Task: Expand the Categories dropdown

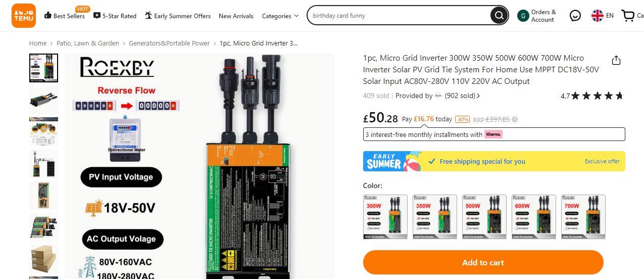Action: (280, 16)
